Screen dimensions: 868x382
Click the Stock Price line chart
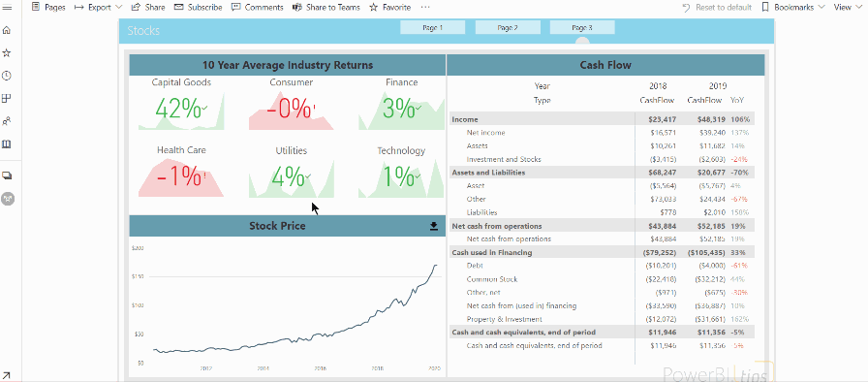pos(288,306)
